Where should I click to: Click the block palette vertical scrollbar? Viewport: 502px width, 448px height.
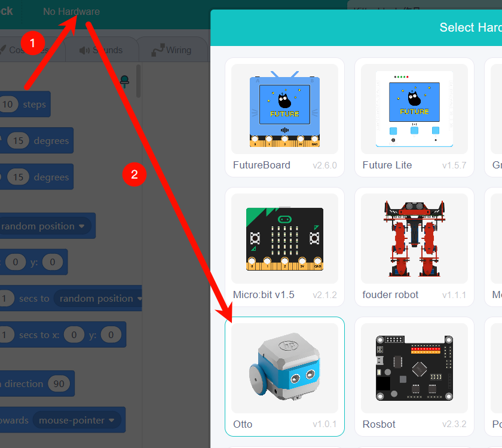tap(139, 81)
